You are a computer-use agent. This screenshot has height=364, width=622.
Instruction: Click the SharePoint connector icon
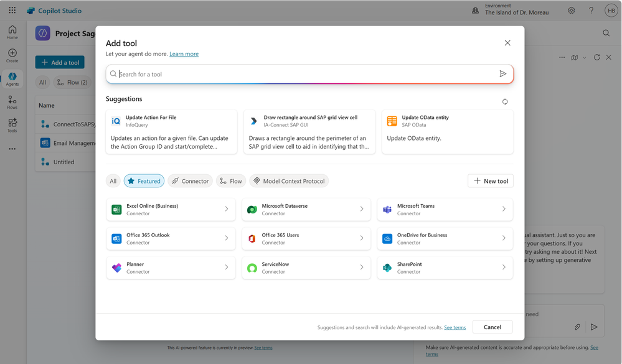(x=387, y=268)
